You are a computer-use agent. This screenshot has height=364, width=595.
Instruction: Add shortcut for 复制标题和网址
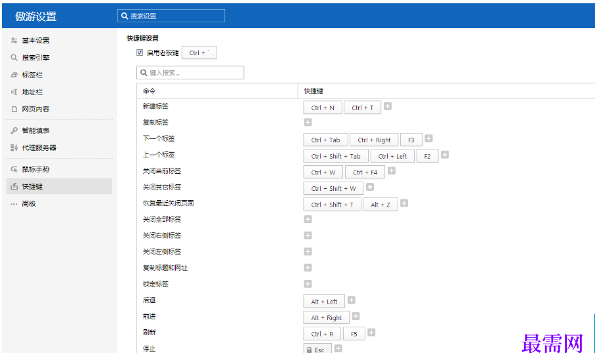(x=308, y=268)
